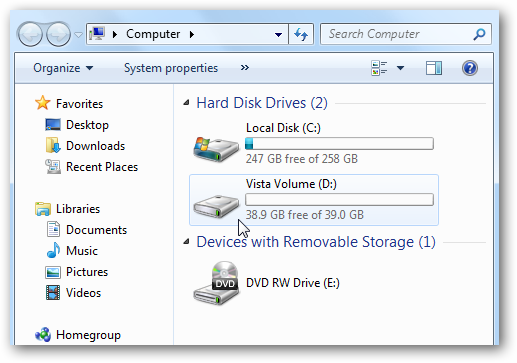
Task: Collapse Devices with Removable Storage group triangle
Action: 186,242
